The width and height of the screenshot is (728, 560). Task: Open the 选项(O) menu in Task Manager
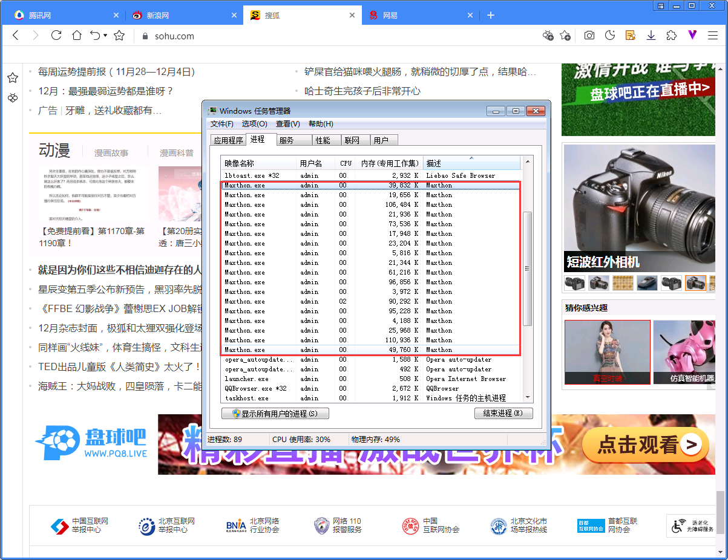click(x=255, y=124)
